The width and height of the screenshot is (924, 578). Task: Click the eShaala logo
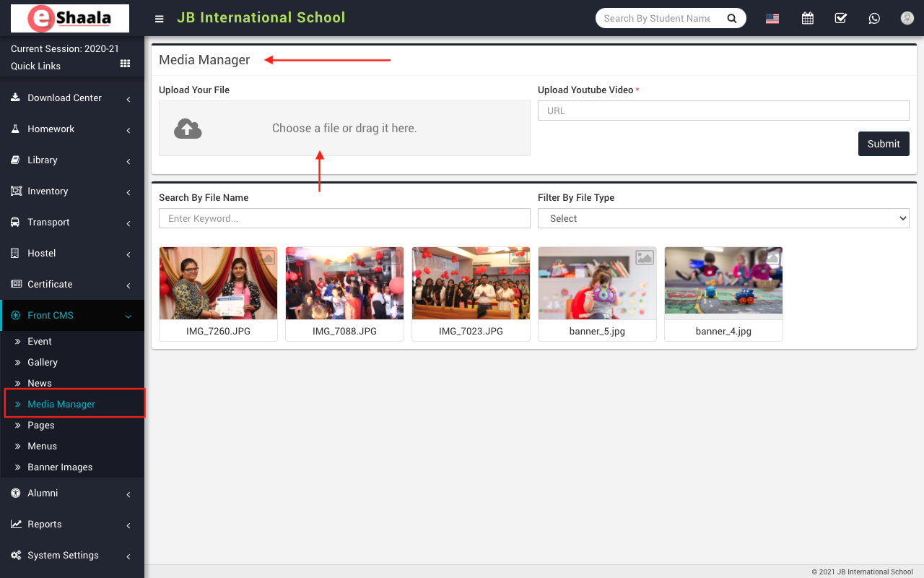click(70, 19)
